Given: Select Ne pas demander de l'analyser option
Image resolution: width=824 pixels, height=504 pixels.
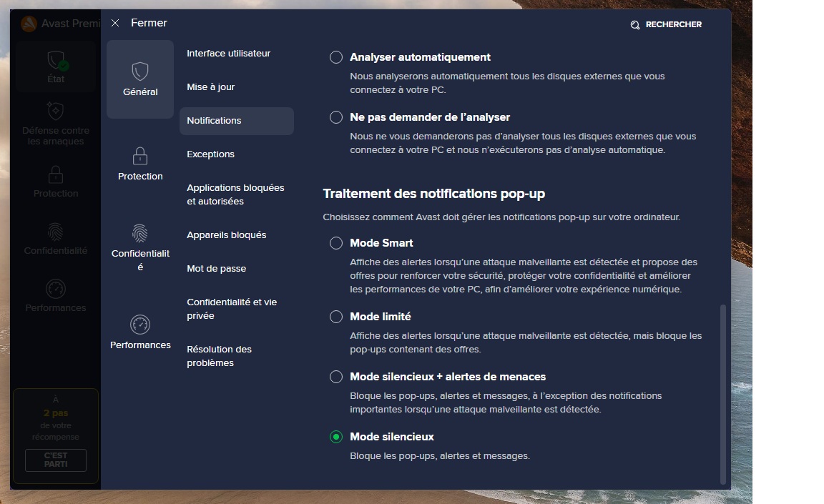Looking at the screenshot, I should 335,117.
